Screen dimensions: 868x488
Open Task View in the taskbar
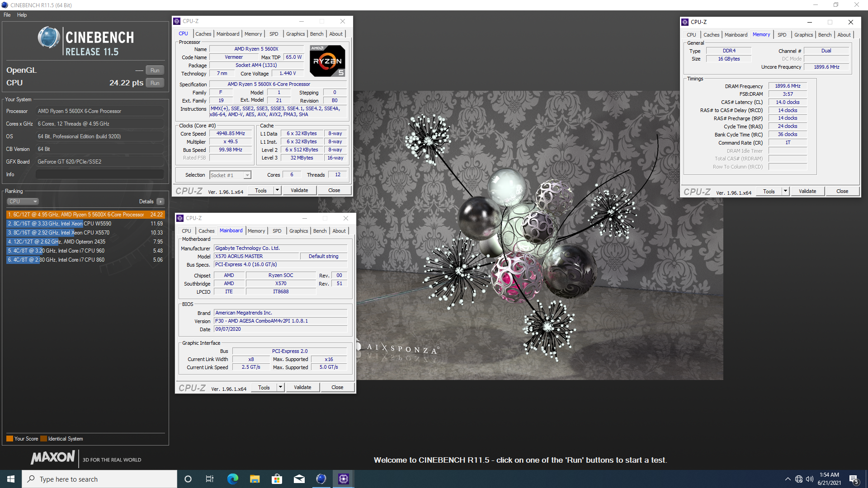[210, 479]
